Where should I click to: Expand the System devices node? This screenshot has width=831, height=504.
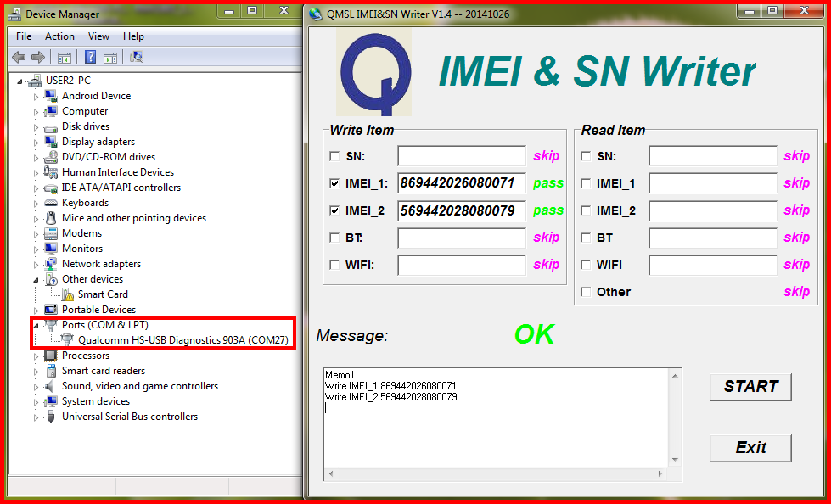pos(36,402)
